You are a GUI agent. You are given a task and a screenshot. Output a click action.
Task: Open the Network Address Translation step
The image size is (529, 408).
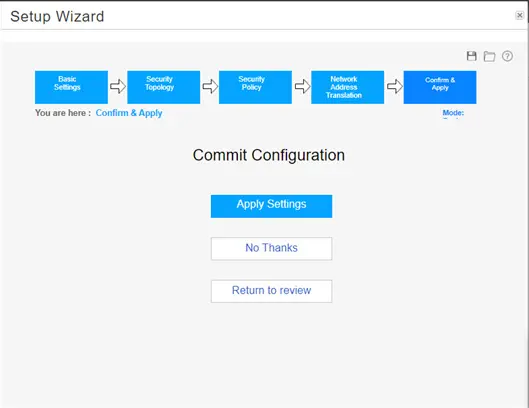pos(347,87)
